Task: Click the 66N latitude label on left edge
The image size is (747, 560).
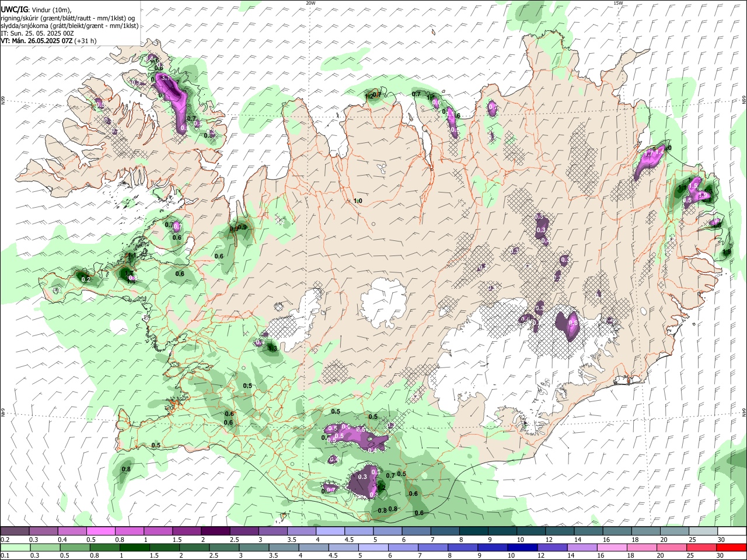Action: [x=3, y=100]
